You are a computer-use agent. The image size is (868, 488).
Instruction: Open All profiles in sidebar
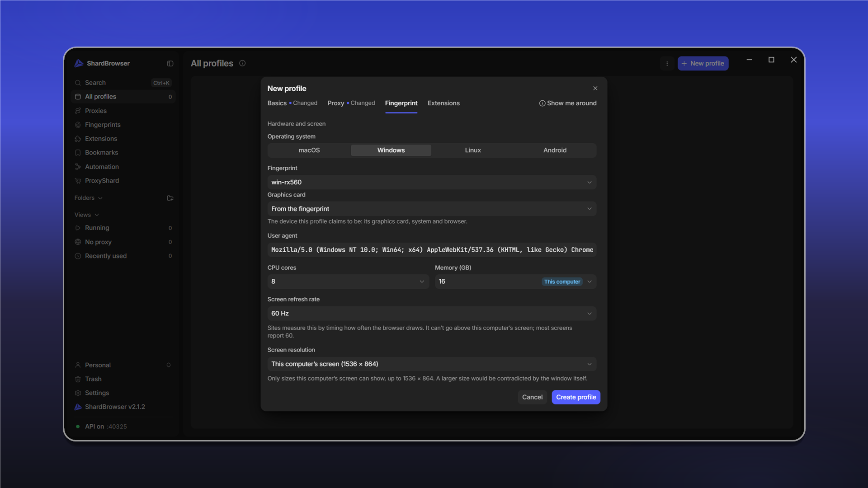tap(123, 97)
